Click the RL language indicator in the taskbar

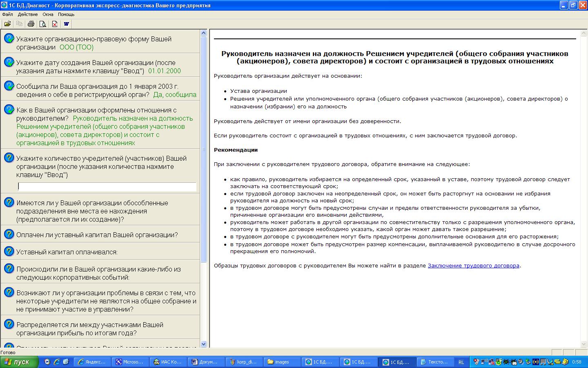[461, 362]
